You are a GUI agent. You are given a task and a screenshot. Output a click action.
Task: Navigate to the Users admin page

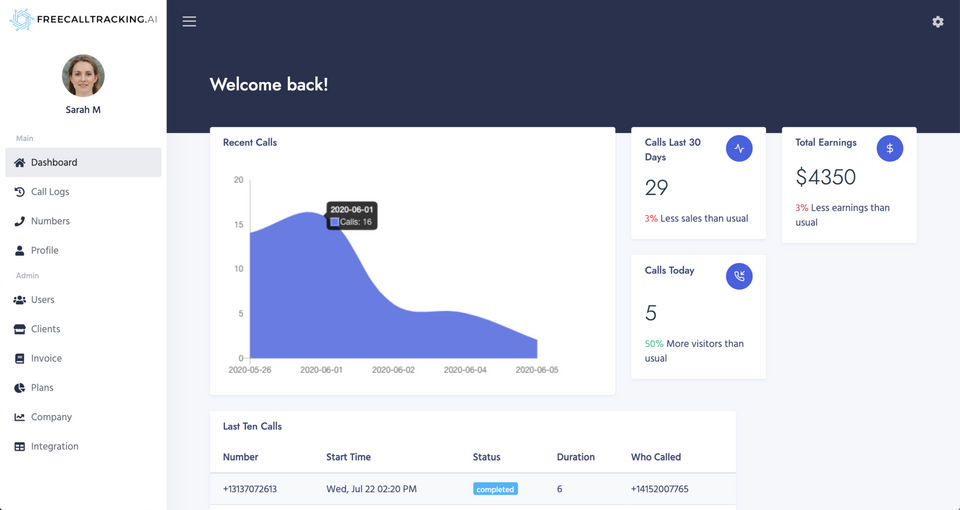coord(83,300)
